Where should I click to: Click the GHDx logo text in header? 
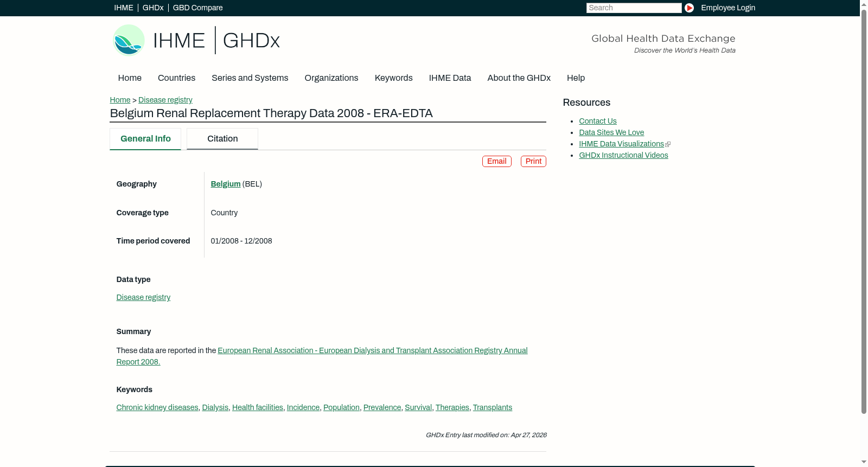[x=251, y=41]
